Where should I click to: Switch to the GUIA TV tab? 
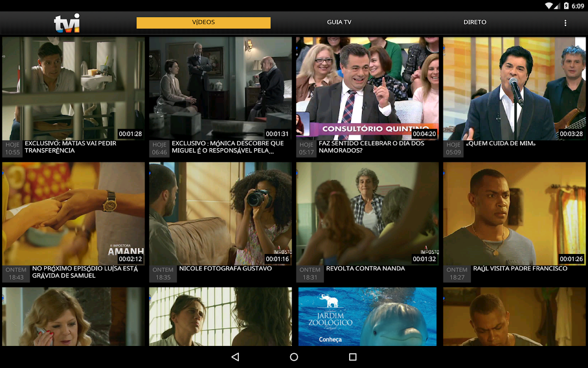tap(339, 23)
